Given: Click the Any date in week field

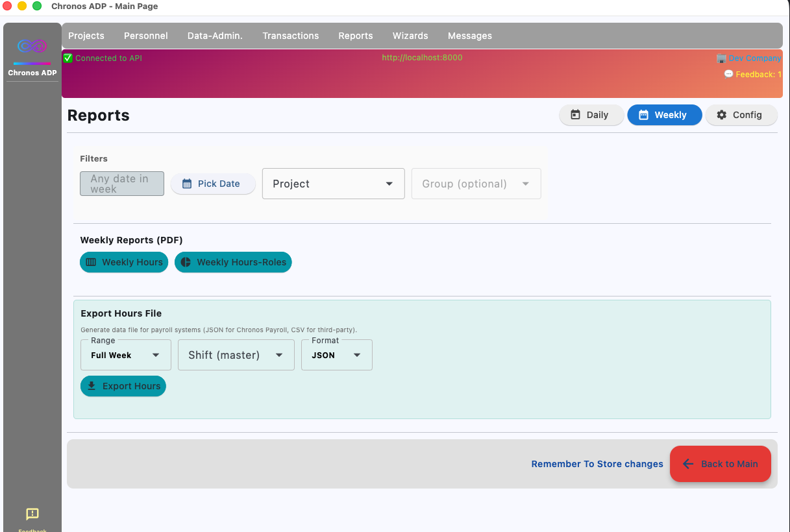Looking at the screenshot, I should coord(122,184).
